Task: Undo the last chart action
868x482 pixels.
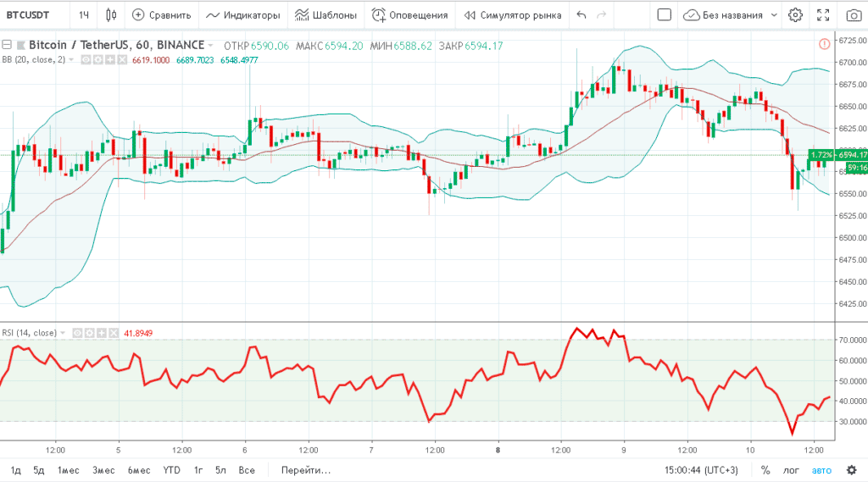Action: click(x=581, y=14)
